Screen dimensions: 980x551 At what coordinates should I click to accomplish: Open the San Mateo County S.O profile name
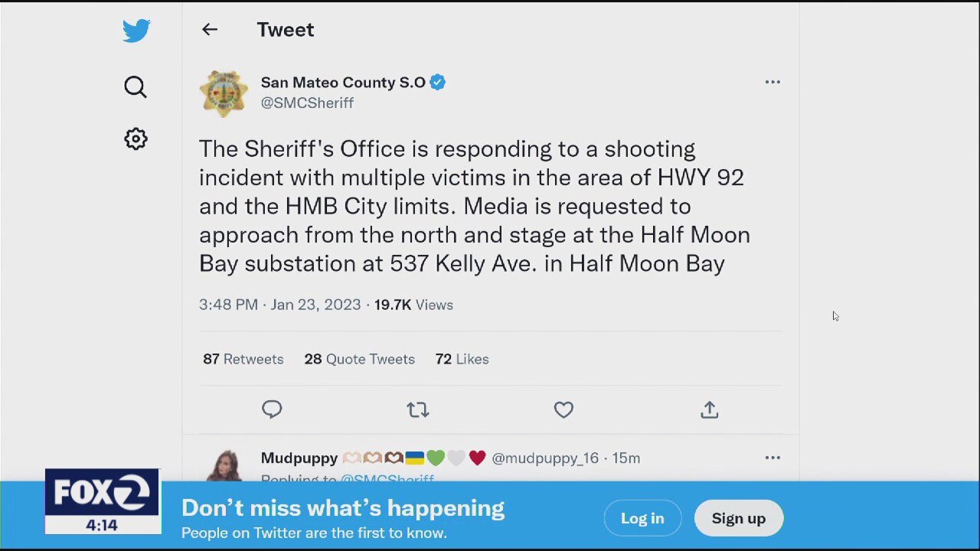(x=343, y=83)
